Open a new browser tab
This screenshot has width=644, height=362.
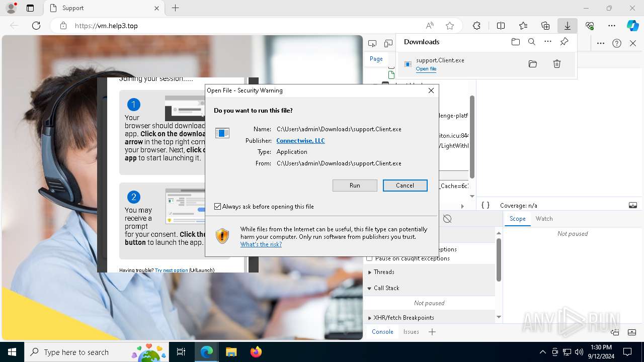[175, 8]
